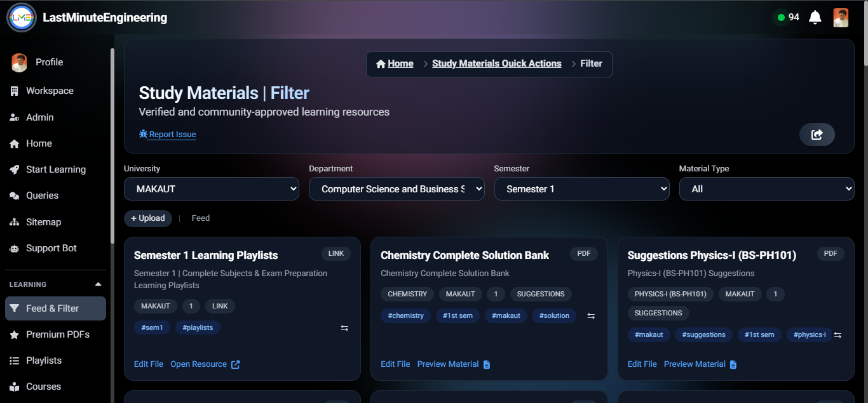
Task: Click swap arrows on Semester 1 Playlists card
Action: click(x=344, y=328)
